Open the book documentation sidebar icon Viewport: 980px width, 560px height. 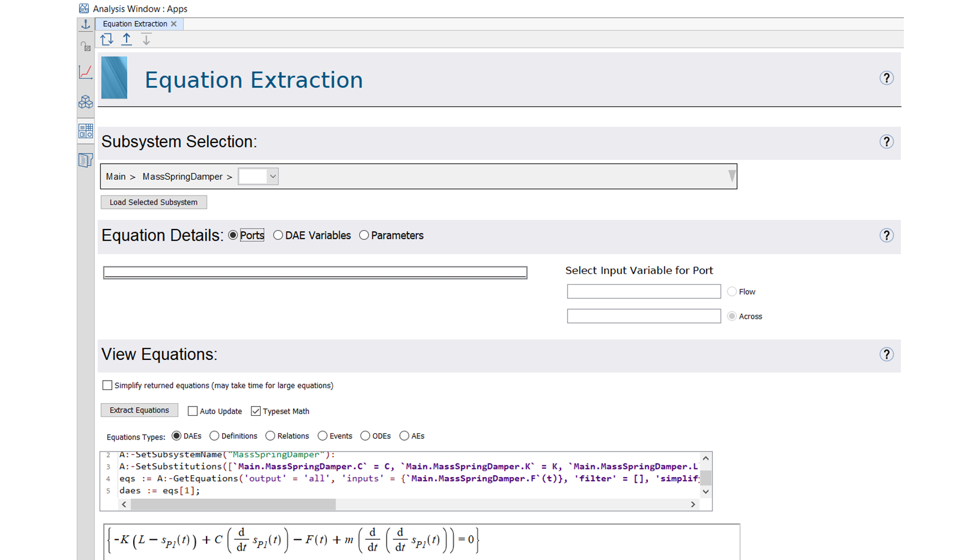click(x=85, y=160)
